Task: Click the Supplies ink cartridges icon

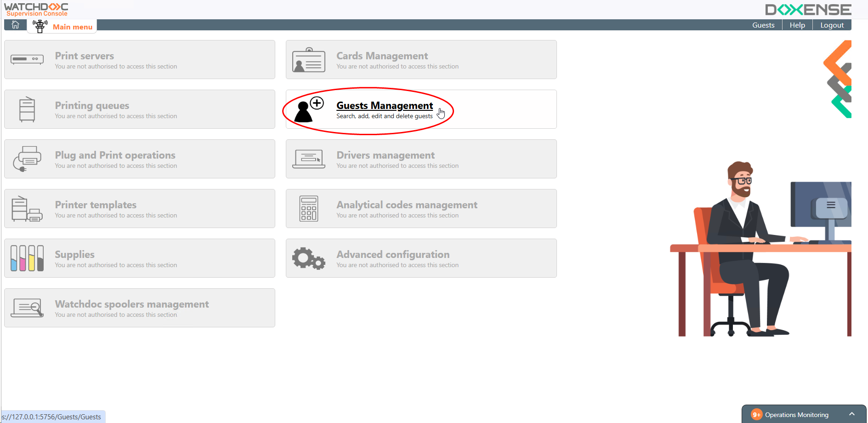Action: click(x=27, y=258)
